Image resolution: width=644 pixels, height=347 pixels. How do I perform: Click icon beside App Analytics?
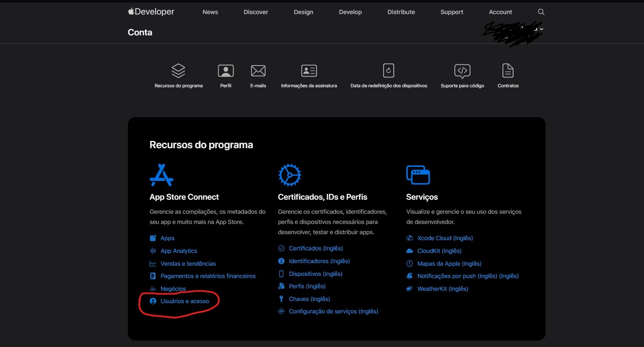(153, 251)
